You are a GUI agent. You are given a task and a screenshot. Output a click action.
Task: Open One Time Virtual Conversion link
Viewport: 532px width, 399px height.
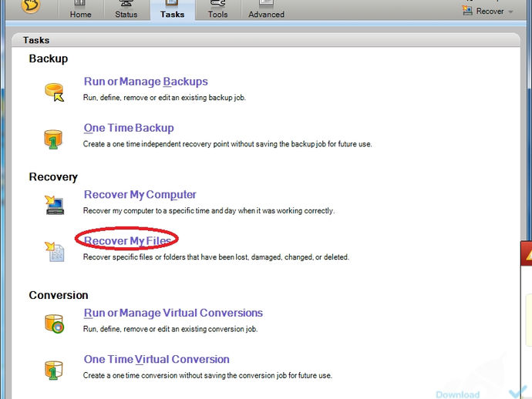click(x=157, y=359)
